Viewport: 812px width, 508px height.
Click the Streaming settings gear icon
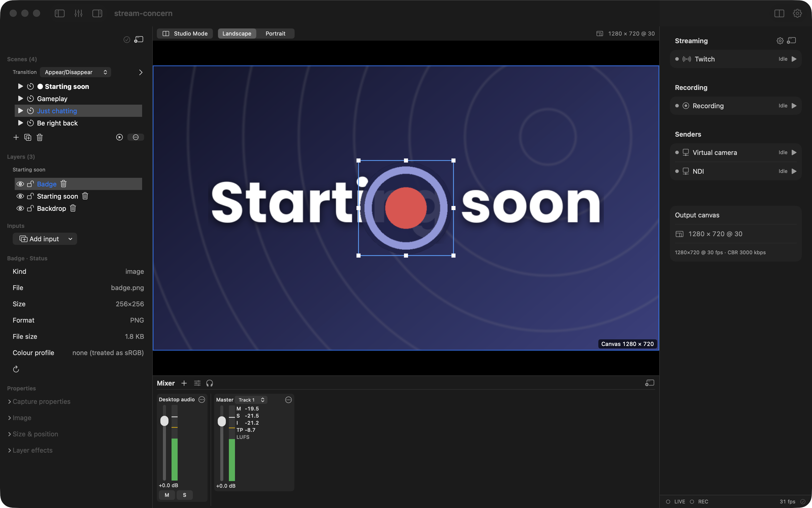pos(780,41)
